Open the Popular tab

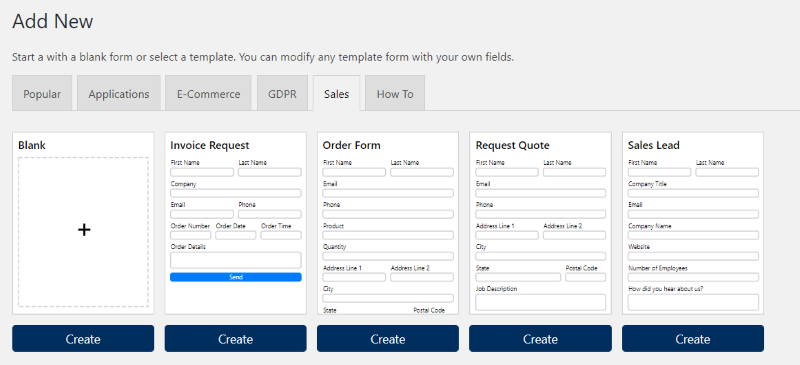(x=42, y=94)
